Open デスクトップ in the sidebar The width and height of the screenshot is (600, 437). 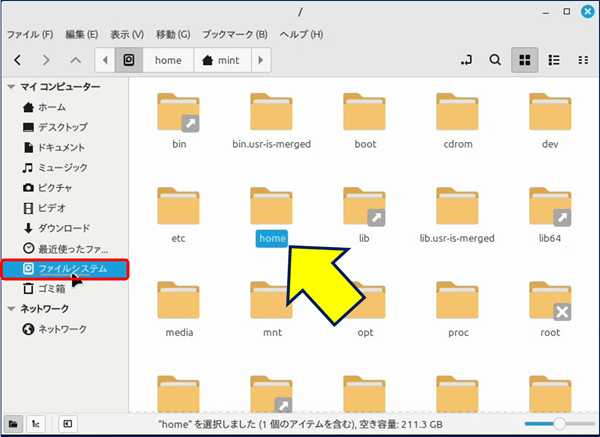tap(65, 127)
